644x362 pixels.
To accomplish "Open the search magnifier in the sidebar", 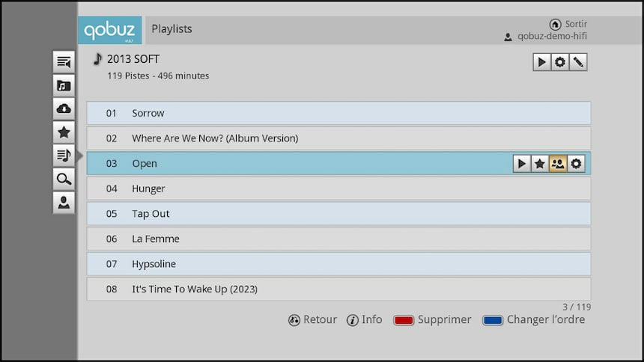I will [x=64, y=179].
